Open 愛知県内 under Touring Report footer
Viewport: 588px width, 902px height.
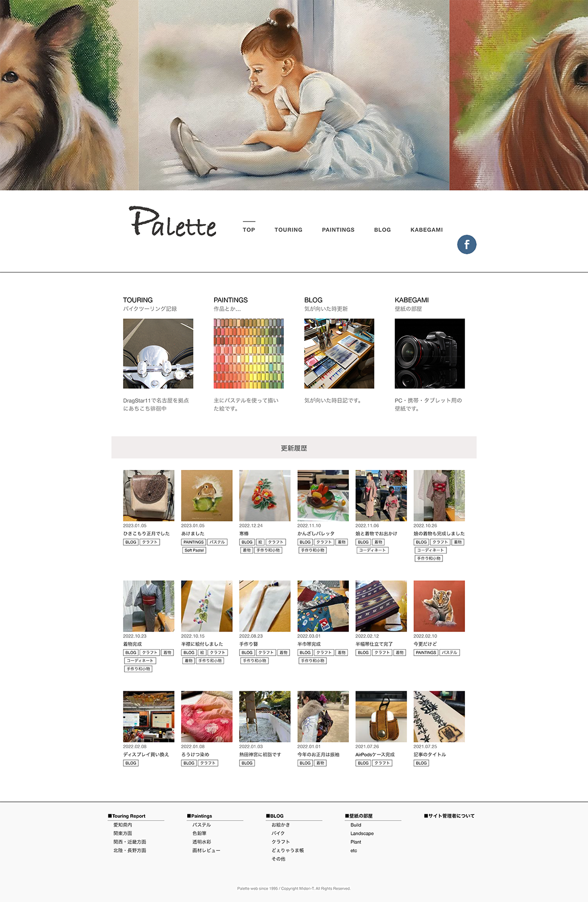pyautogui.click(x=123, y=825)
